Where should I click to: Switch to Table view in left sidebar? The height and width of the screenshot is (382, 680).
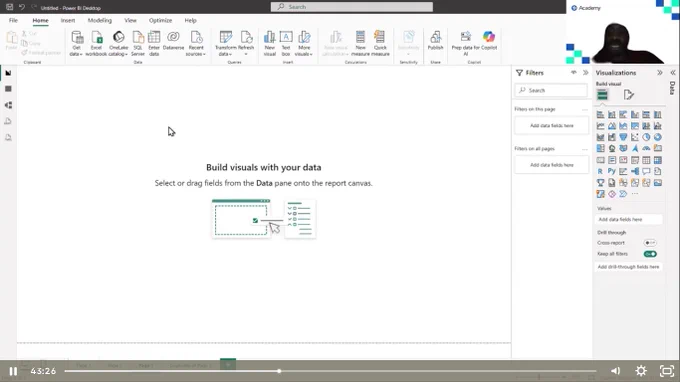[x=8, y=89]
